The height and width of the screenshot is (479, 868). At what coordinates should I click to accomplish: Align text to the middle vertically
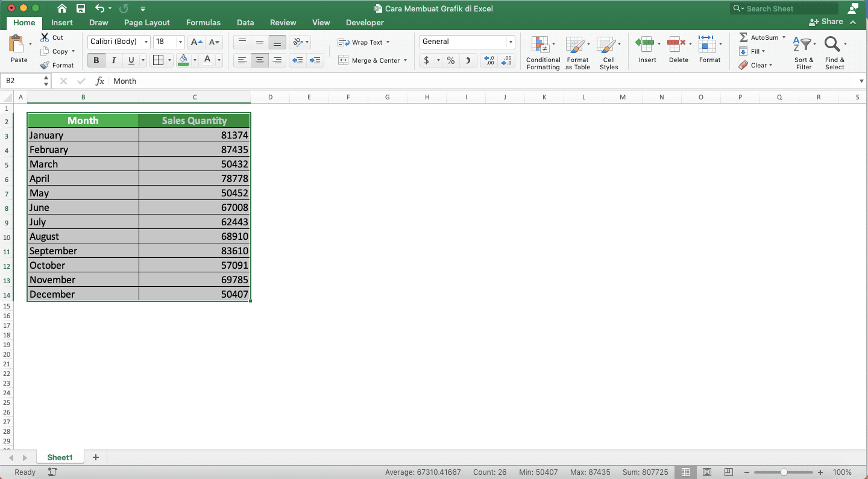[x=260, y=42]
